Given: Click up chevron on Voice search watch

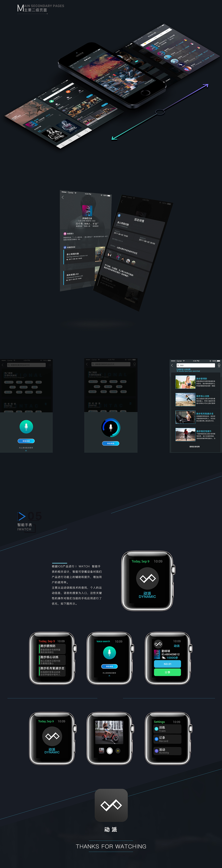Looking at the screenshot, I should click(109, 676).
